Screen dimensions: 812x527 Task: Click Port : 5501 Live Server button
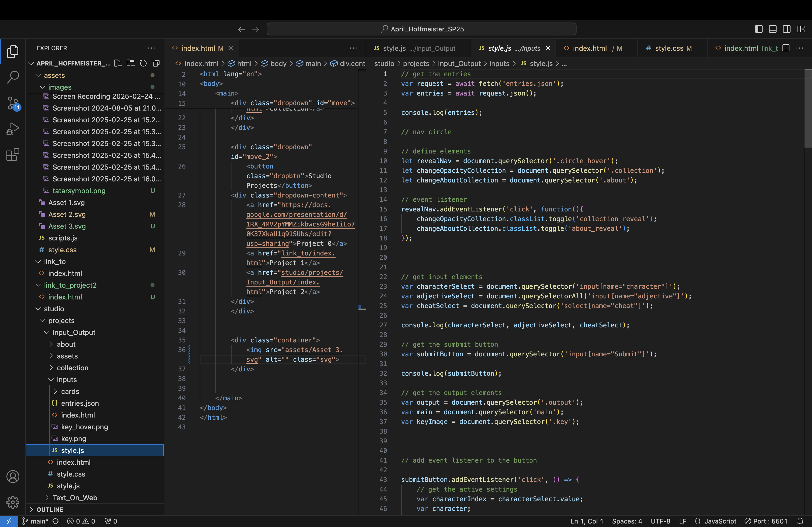pos(766,521)
